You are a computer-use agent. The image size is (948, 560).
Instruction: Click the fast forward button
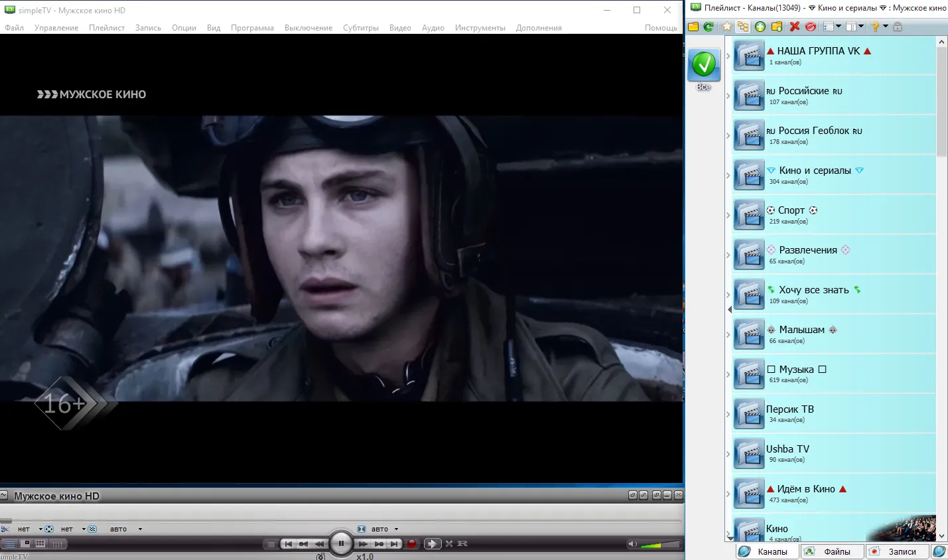(x=363, y=544)
